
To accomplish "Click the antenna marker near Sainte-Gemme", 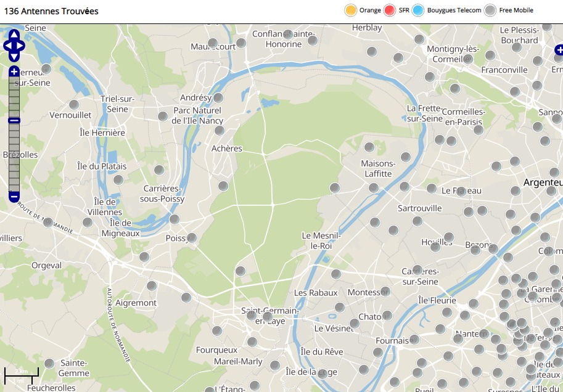I will [49, 364].
